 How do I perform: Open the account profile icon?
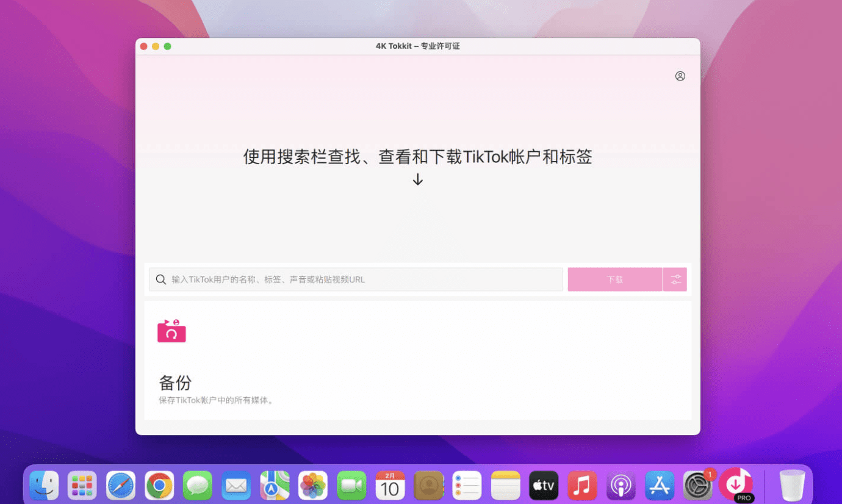(x=680, y=76)
